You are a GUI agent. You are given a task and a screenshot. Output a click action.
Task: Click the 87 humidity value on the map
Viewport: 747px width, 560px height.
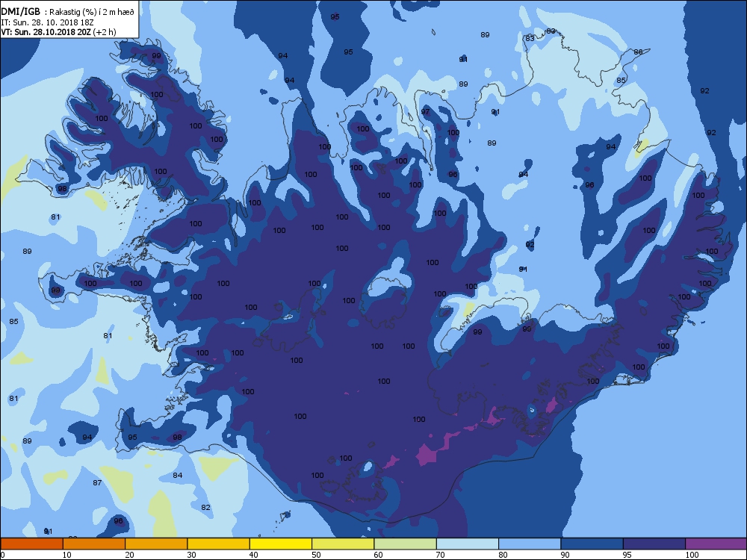coord(97,483)
